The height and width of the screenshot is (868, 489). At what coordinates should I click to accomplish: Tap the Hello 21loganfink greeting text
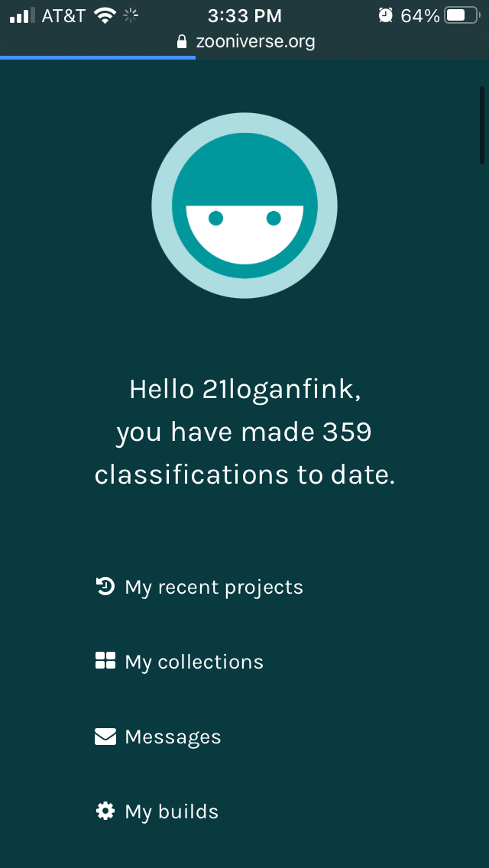tap(244, 389)
